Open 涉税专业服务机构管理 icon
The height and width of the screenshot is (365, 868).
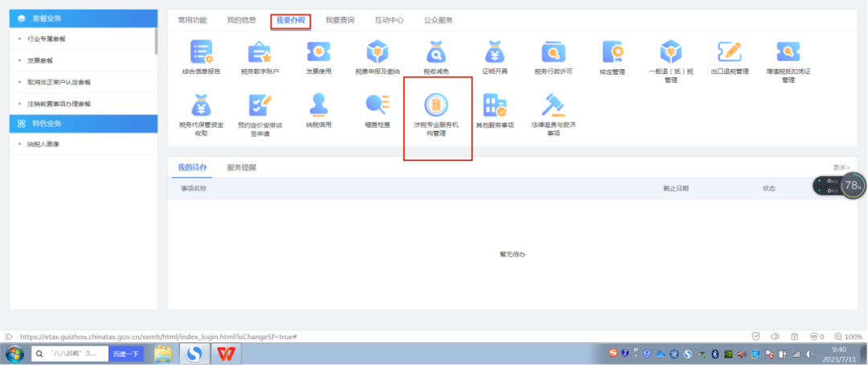[x=436, y=105]
